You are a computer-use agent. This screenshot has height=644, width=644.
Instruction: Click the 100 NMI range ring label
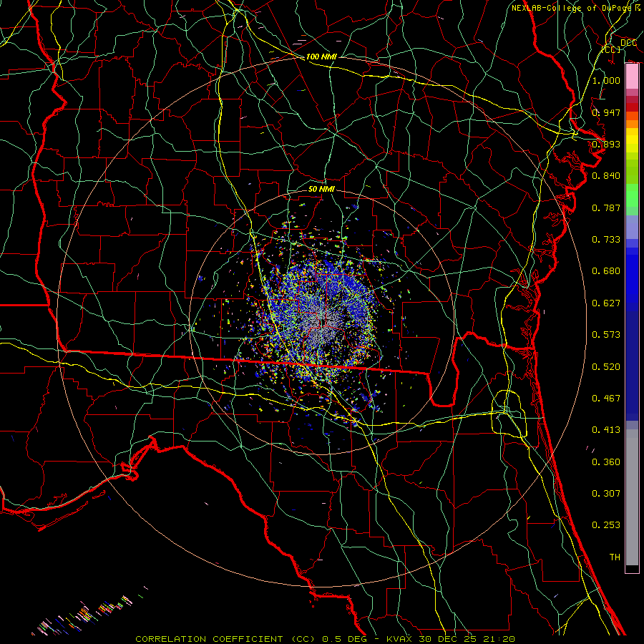click(x=321, y=57)
